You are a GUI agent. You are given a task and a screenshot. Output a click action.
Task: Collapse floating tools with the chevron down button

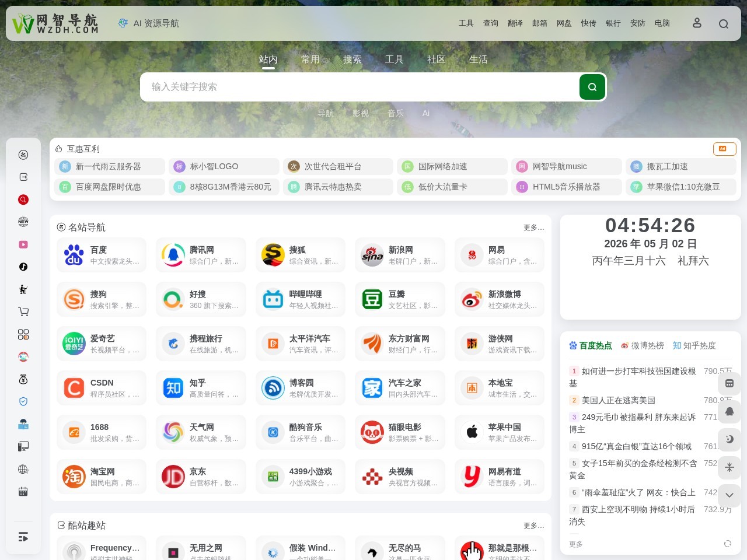(x=729, y=495)
